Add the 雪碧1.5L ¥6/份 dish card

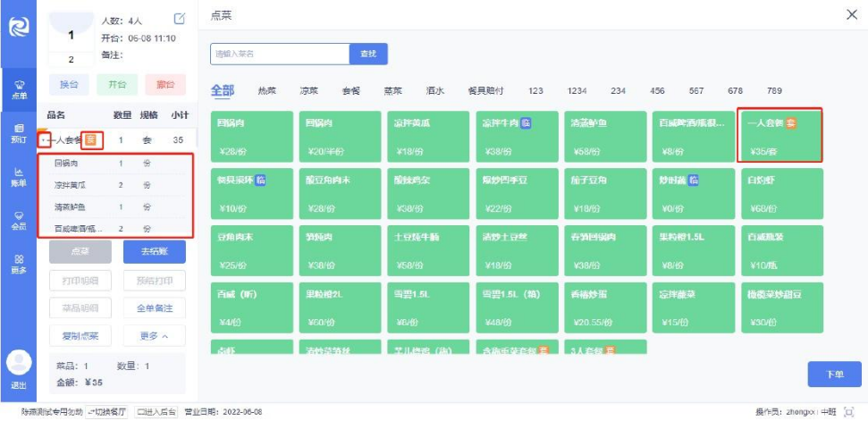(428, 307)
